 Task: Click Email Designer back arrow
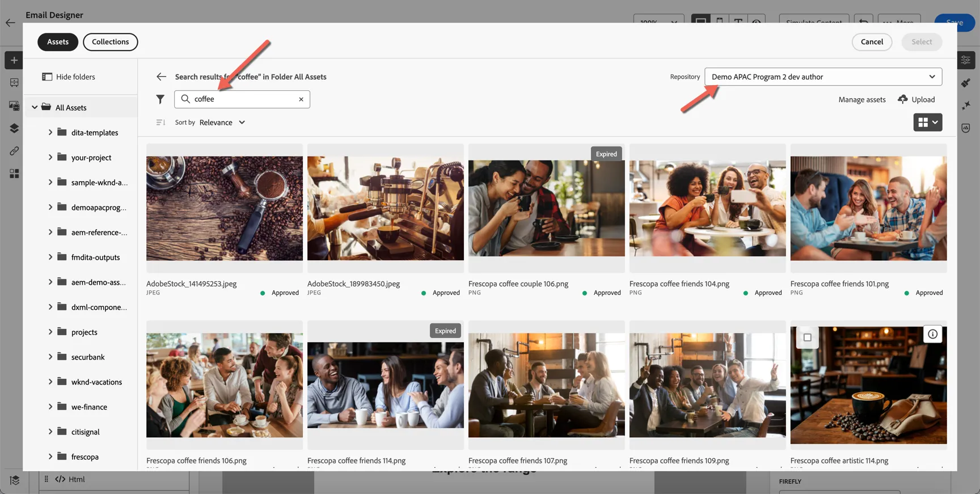(10, 23)
